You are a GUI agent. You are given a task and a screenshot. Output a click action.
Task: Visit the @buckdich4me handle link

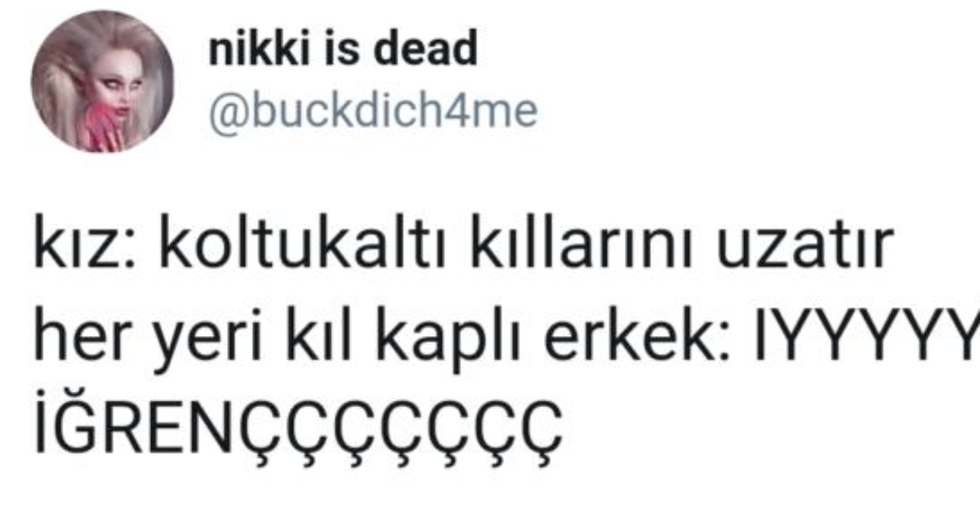(373, 110)
